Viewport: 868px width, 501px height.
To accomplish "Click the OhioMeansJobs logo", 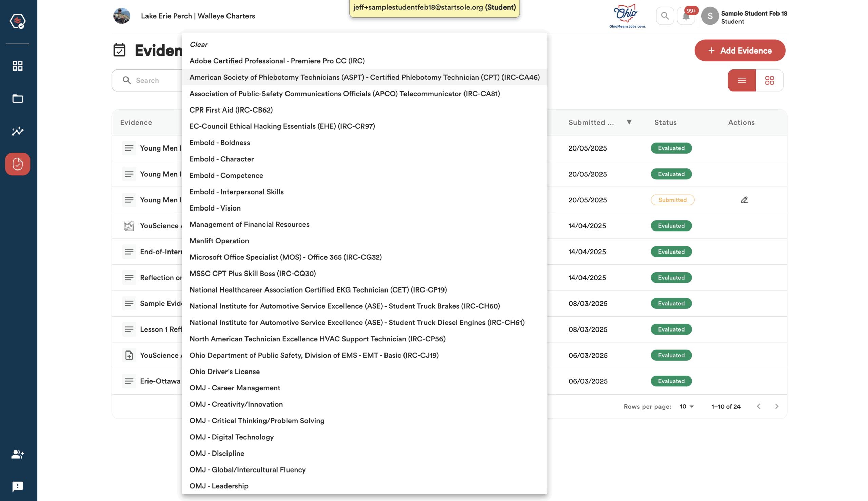I will (627, 16).
